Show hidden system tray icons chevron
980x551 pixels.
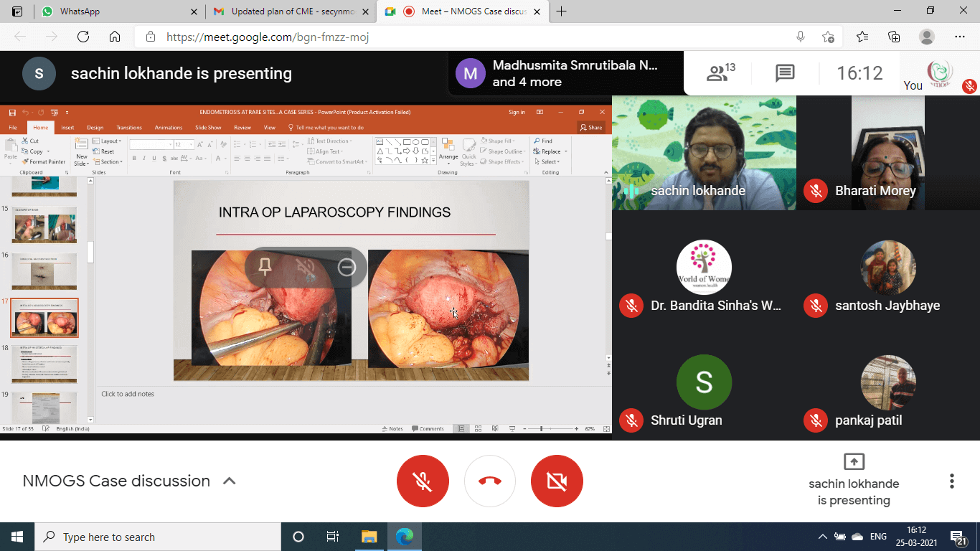pyautogui.click(x=822, y=537)
